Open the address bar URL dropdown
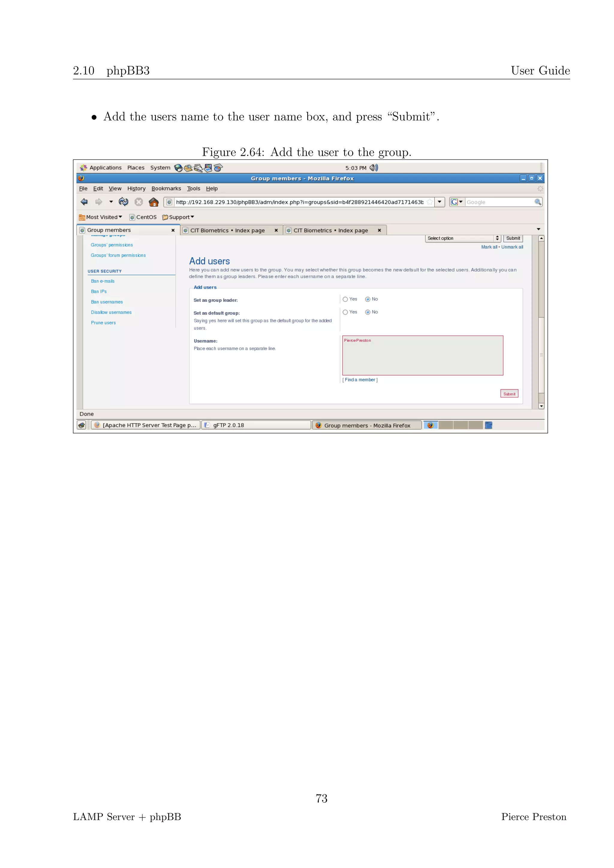614x868 pixels. point(439,202)
